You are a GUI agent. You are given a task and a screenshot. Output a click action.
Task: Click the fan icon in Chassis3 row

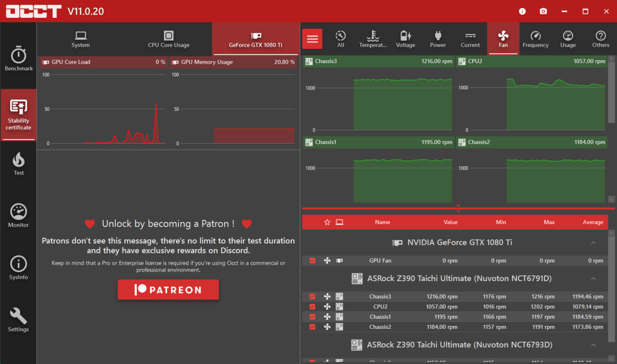327,297
